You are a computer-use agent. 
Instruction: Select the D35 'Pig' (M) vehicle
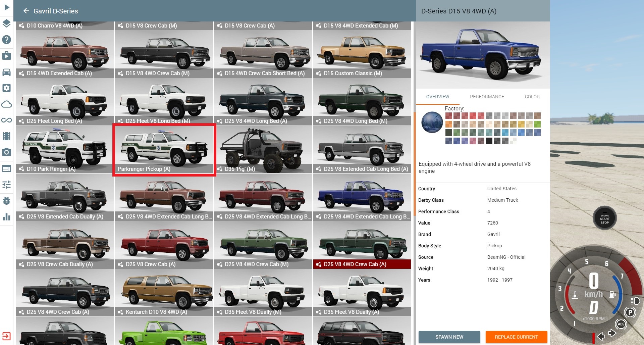coord(263,150)
